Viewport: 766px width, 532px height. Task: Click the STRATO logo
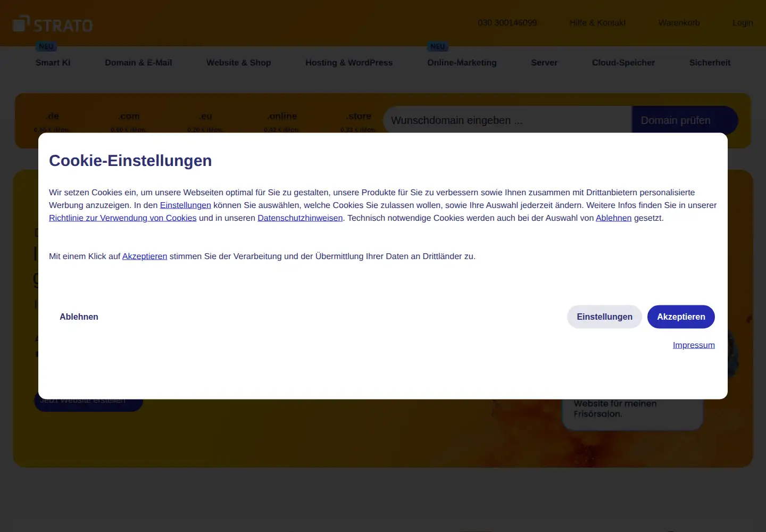click(x=53, y=24)
